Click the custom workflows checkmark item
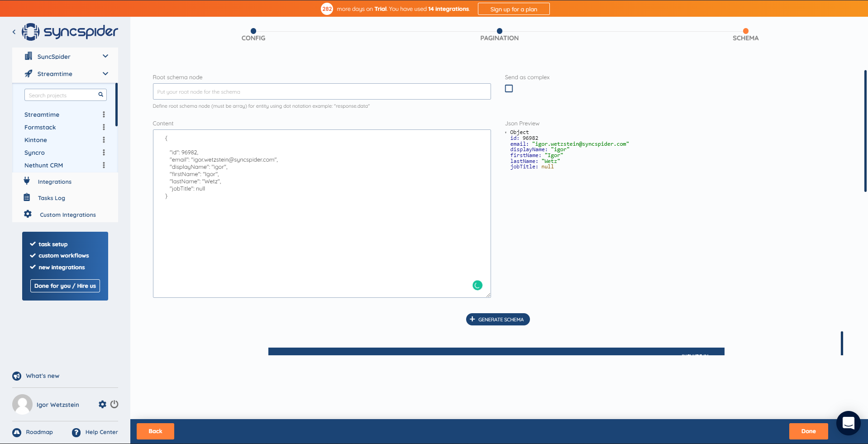 pyautogui.click(x=59, y=256)
